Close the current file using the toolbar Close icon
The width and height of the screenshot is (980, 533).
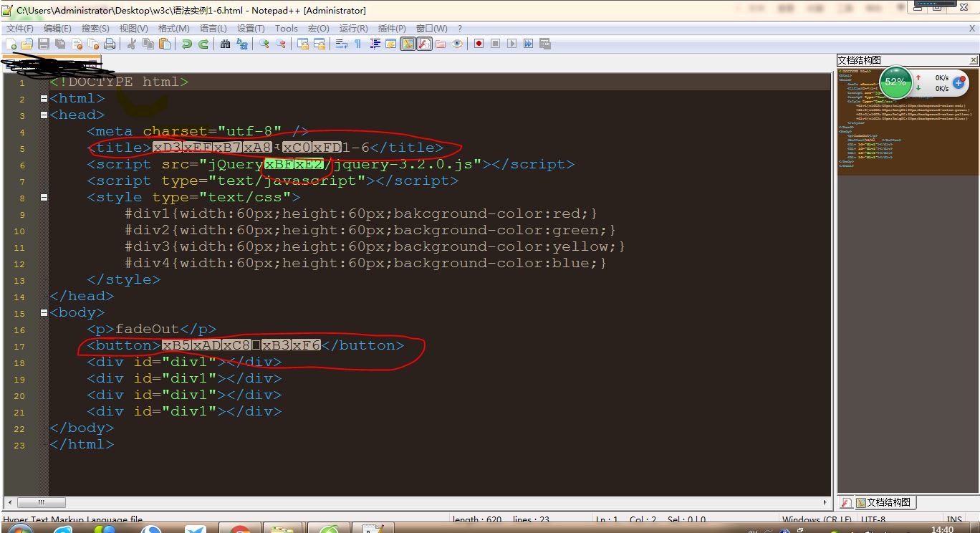(x=77, y=44)
